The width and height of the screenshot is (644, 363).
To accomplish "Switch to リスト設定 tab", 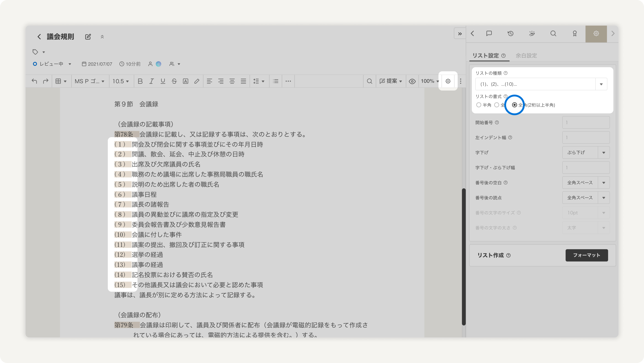I will point(486,56).
